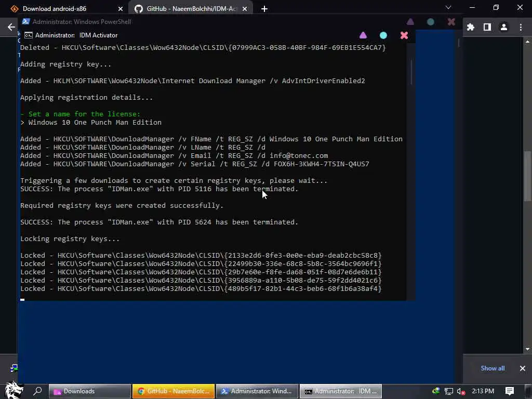Click the 'Locking registry keys...' line

coord(70,239)
